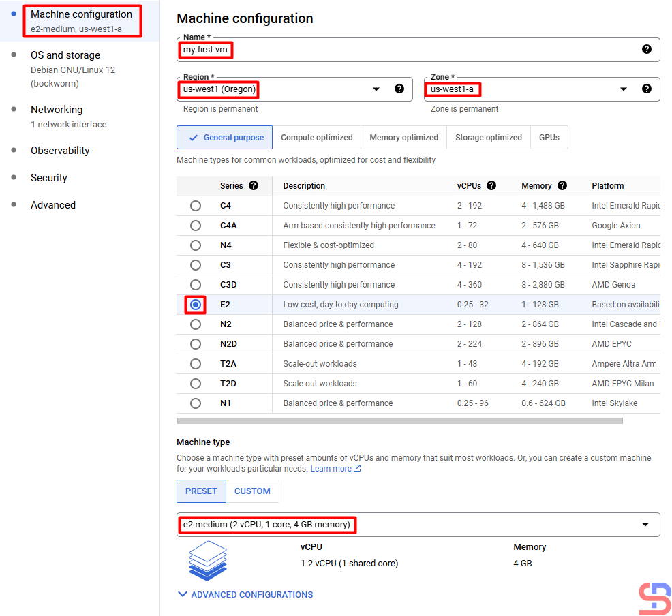672x616 pixels.
Task: Expand Advanced Configurations section
Action: (x=245, y=594)
